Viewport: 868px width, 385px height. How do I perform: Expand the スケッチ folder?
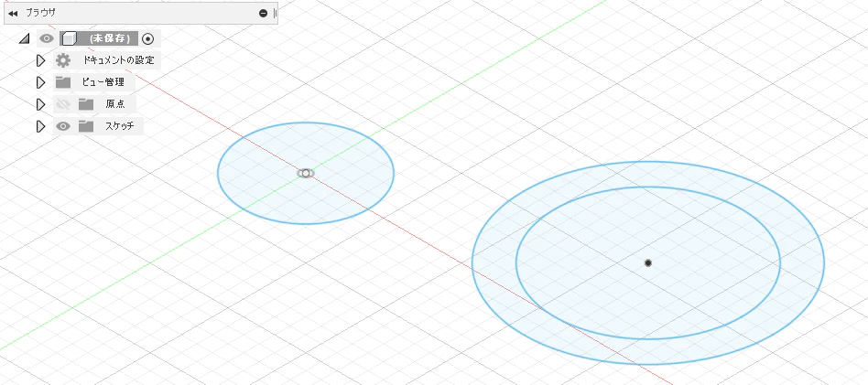40,126
